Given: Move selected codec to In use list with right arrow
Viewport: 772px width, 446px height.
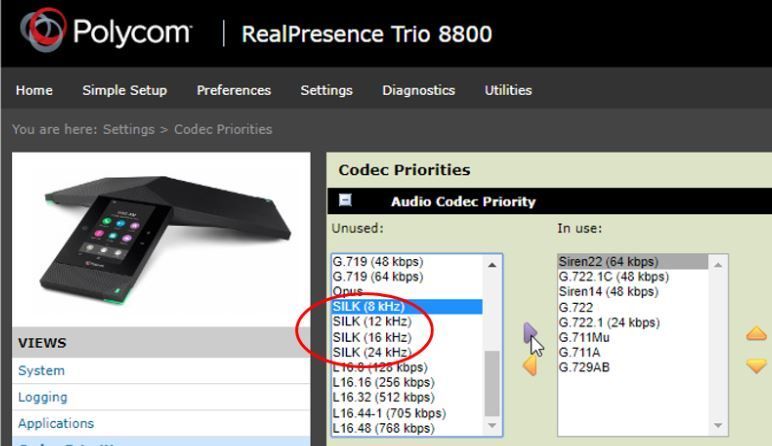Looking at the screenshot, I should (530, 333).
